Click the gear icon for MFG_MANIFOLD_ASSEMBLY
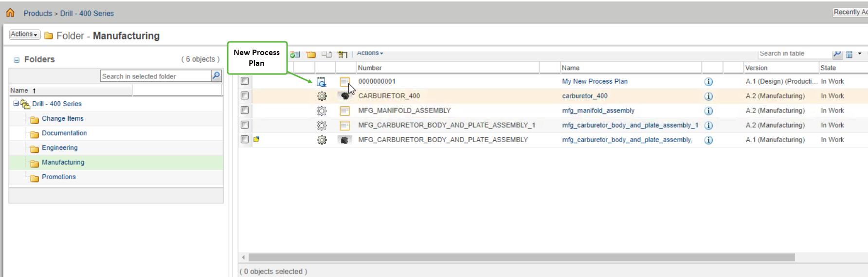868x277 pixels. pos(322,111)
